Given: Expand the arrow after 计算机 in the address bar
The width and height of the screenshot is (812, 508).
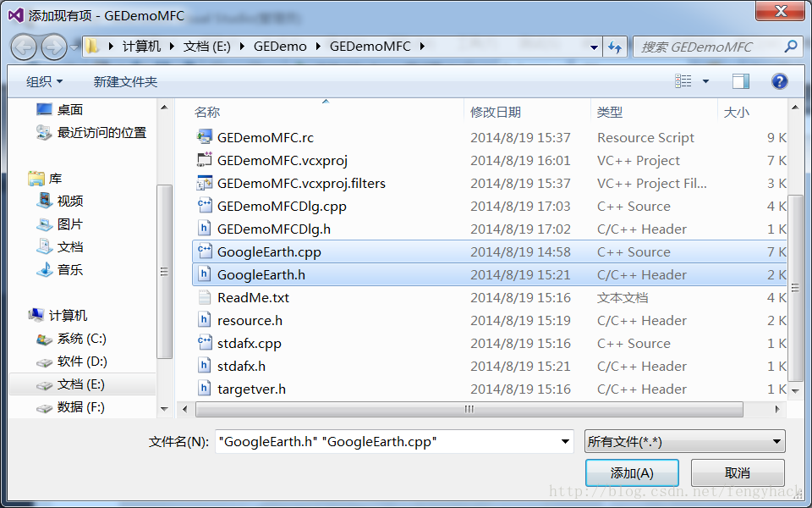Looking at the screenshot, I should point(172,47).
